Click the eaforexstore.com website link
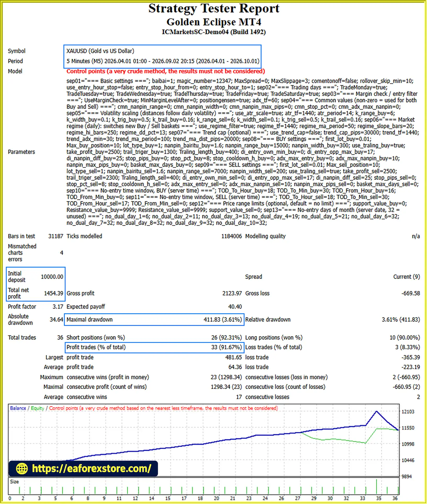Viewport: 427px width, 504px height. point(91,468)
